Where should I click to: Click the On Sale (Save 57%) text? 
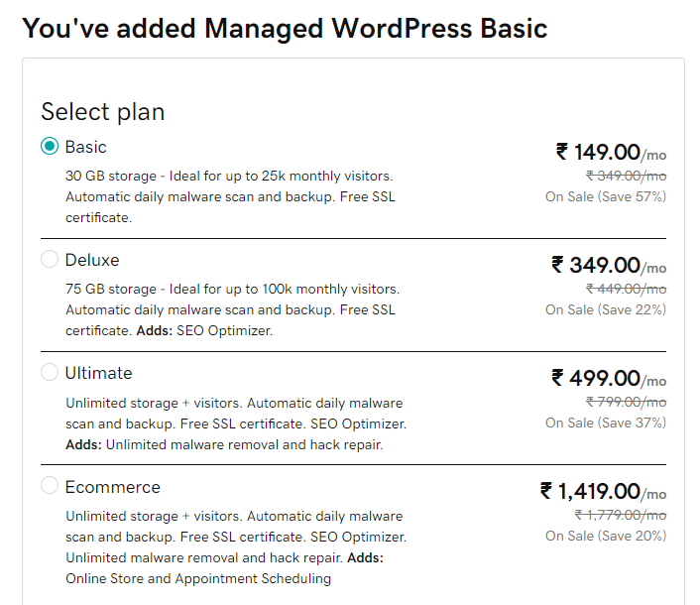click(606, 196)
